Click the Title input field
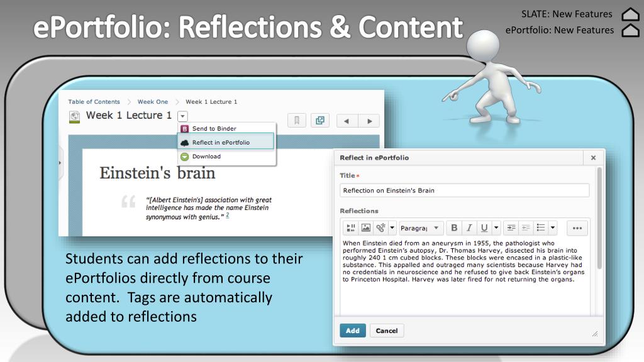Viewport: 644px width, 362px height. point(465,190)
